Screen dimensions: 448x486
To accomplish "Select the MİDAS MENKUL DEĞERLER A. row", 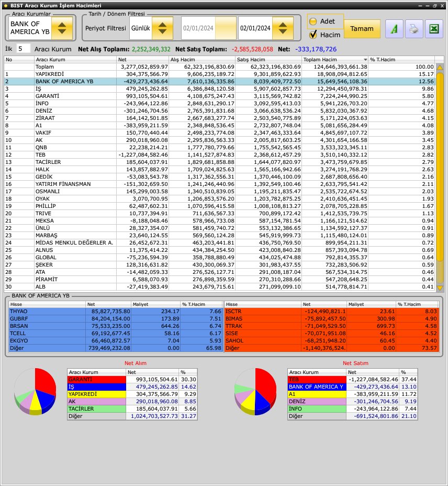I will (x=219, y=242).
